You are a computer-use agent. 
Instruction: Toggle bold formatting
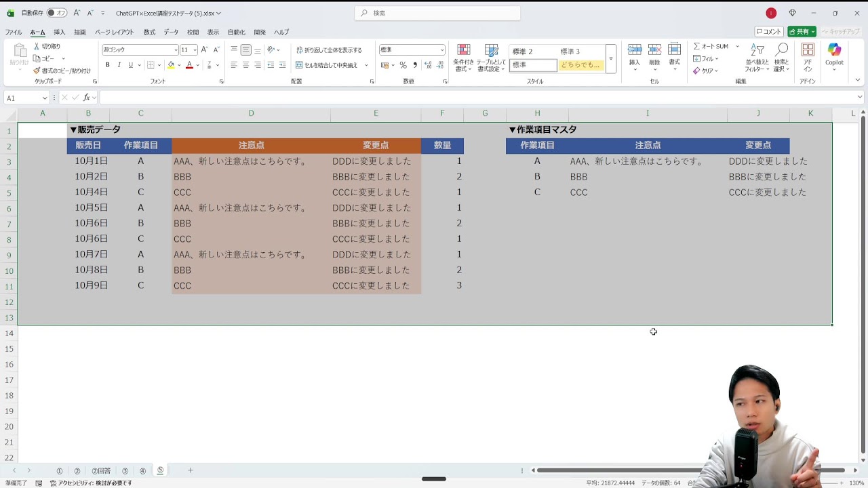107,65
